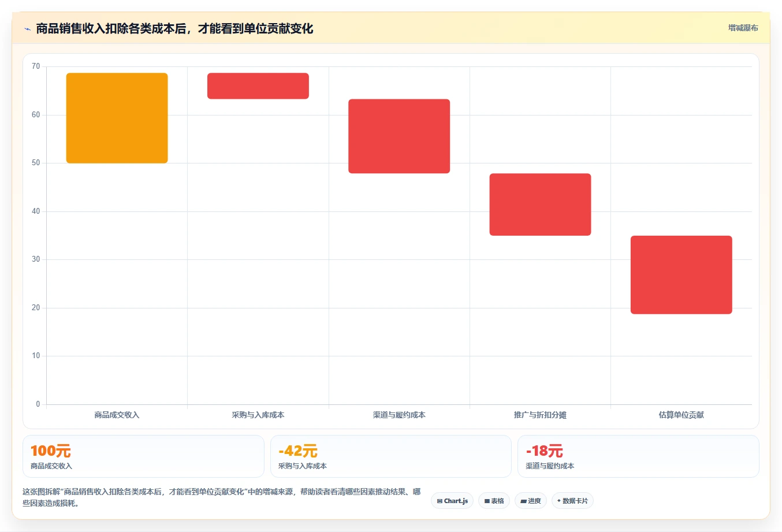Click the 渠道与履约成本 axis label
This screenshot has width=782, height=532.
[x=399, y=415]
